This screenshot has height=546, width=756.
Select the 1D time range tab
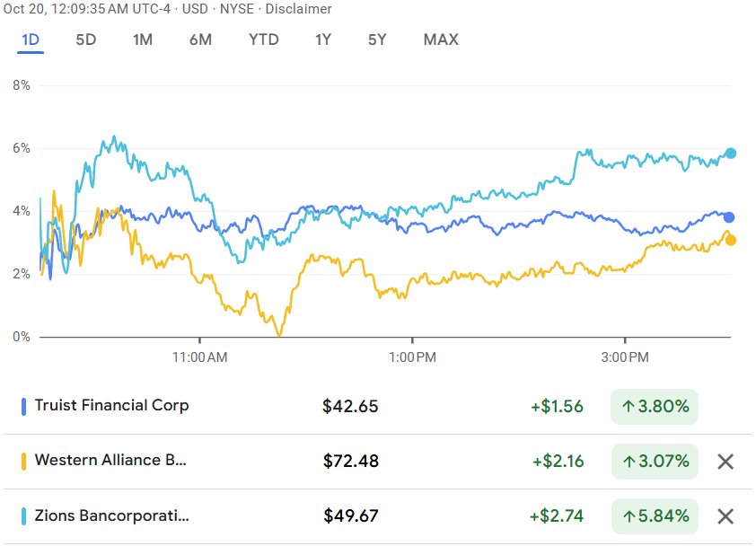[31, 40]
